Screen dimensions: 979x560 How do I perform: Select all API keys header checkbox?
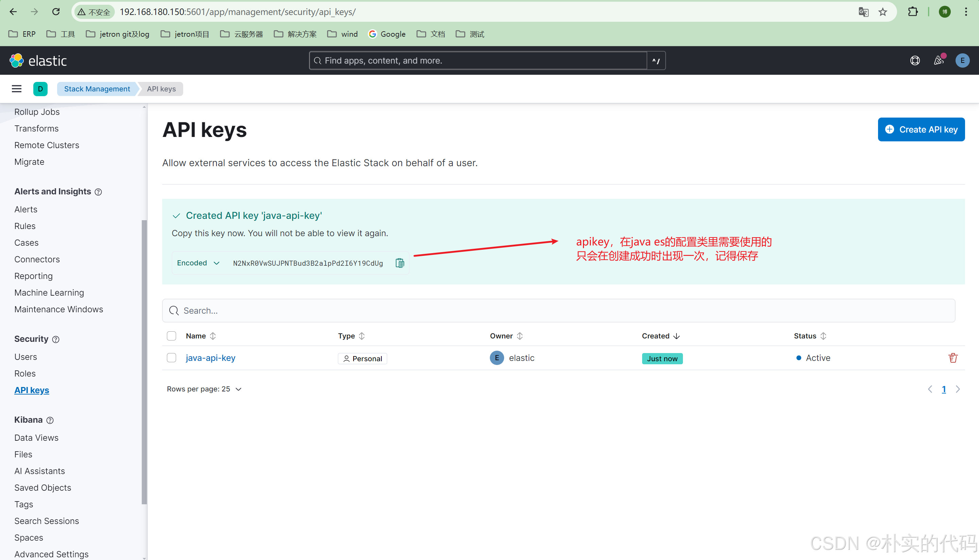click(172, 336)
